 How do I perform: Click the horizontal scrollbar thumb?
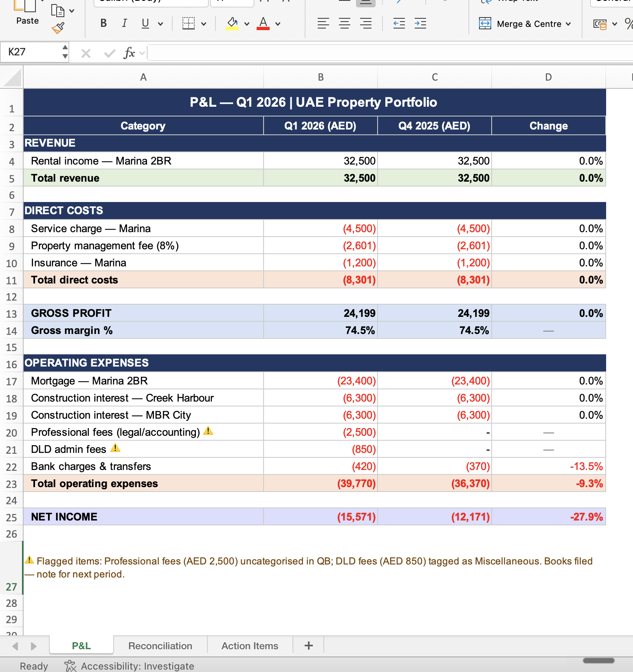point(598,660)
